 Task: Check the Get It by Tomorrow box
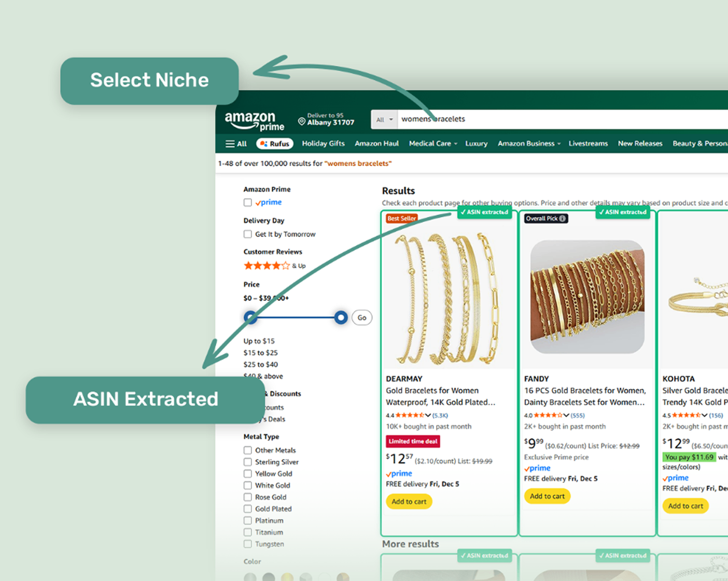pos(248,234)
